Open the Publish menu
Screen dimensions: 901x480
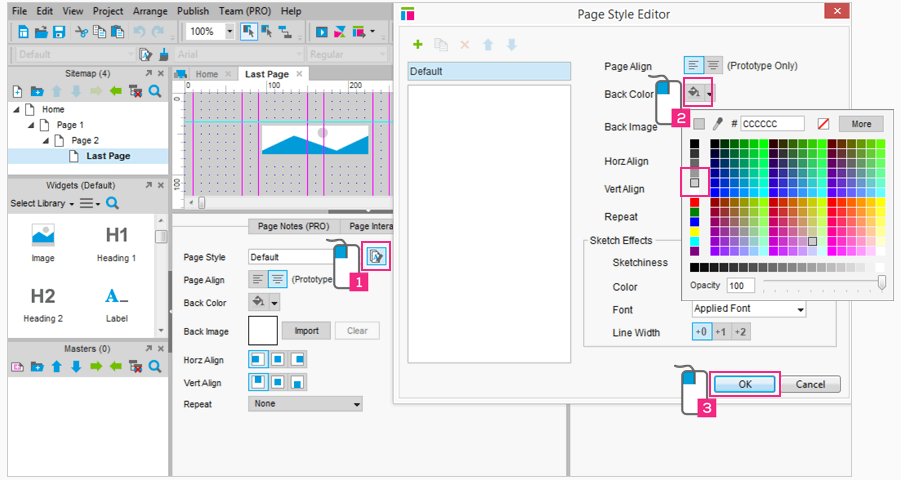point(193,11)
